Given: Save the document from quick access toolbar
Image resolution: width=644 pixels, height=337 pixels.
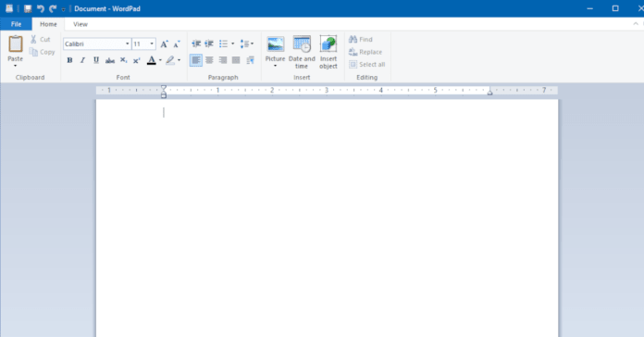Looking at the screenshot, I should [x=28, y=8].
